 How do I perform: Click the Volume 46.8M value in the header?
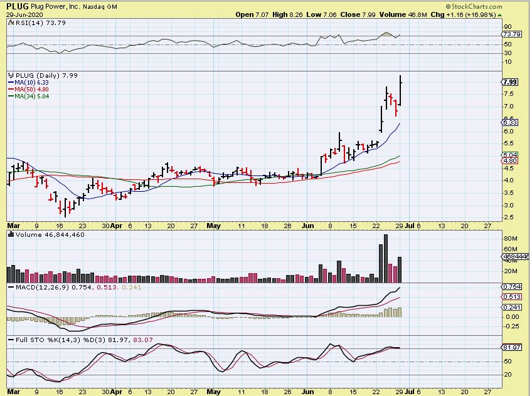tap(403, 14)
